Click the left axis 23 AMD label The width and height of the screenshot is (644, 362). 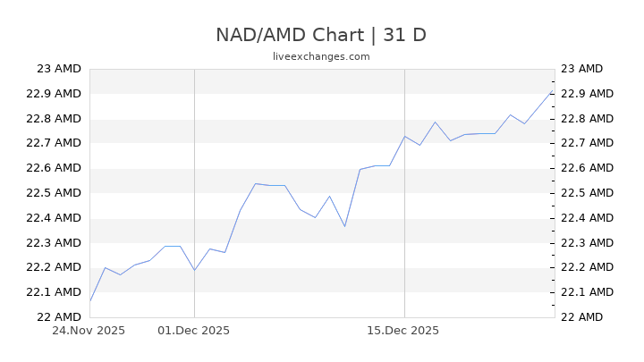[60, 69]
